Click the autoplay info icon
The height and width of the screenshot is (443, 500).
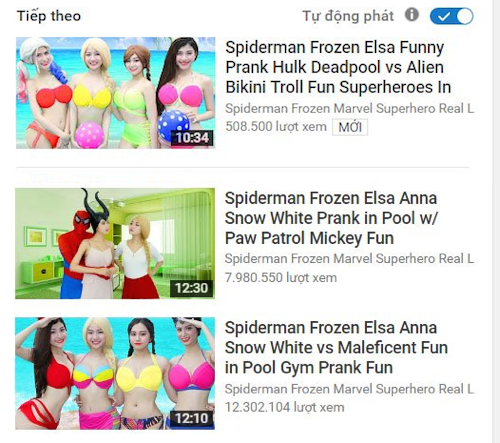pyautogui.click(x=412, y=15)
